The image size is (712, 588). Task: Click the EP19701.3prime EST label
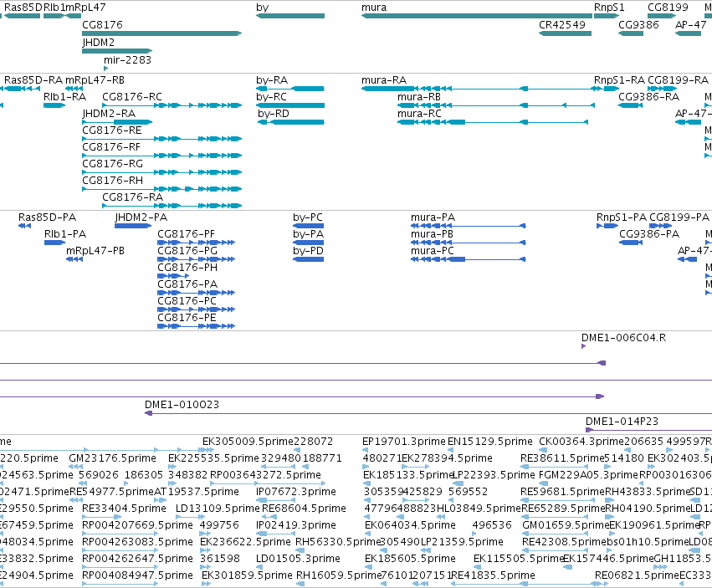(x=404, y=442)
